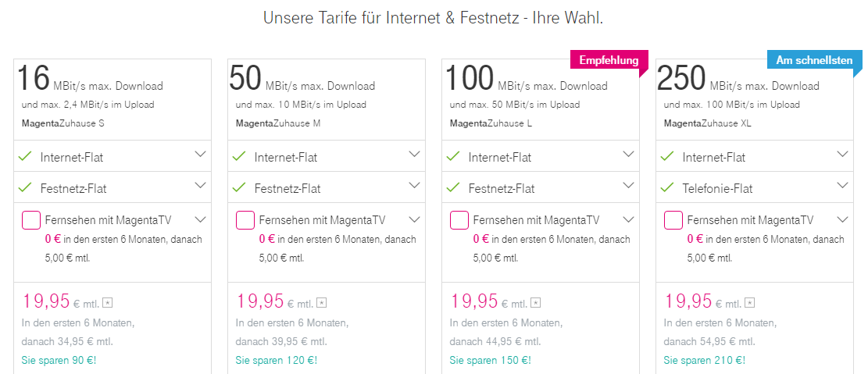Image resolution: width=868 pixels, height=374 pixels.
Task: Expand Internet-Flat details in 16 MBit/s plan
Action: 201,155
